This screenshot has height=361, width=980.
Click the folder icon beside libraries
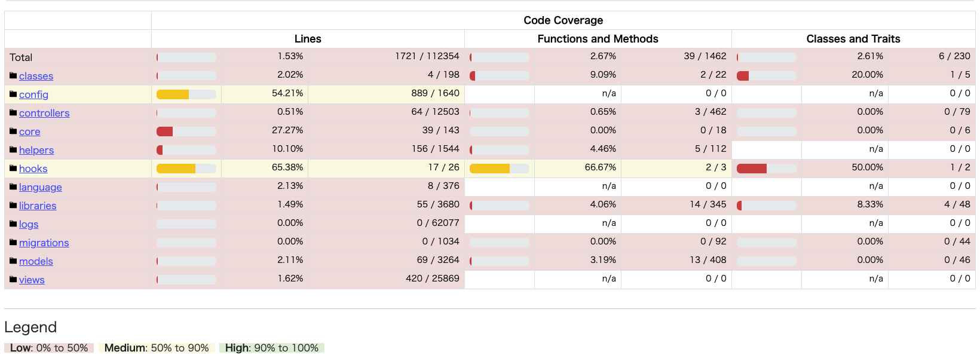click(x=13, y=206)
